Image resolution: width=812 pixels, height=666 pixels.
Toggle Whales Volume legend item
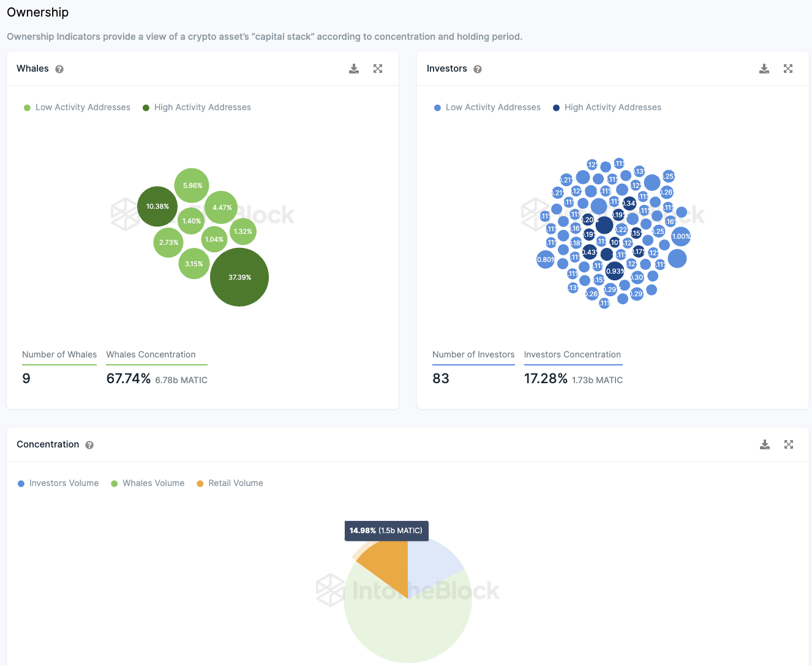[148, 483]
